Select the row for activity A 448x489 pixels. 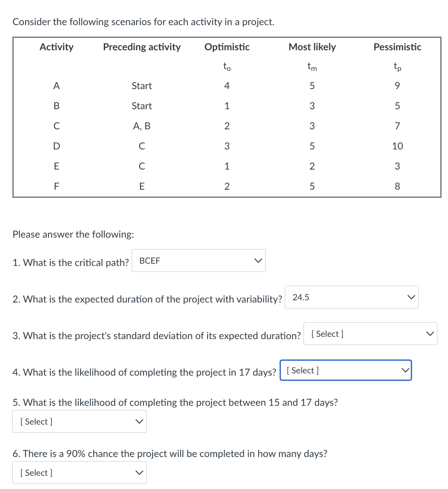[56, 85]
